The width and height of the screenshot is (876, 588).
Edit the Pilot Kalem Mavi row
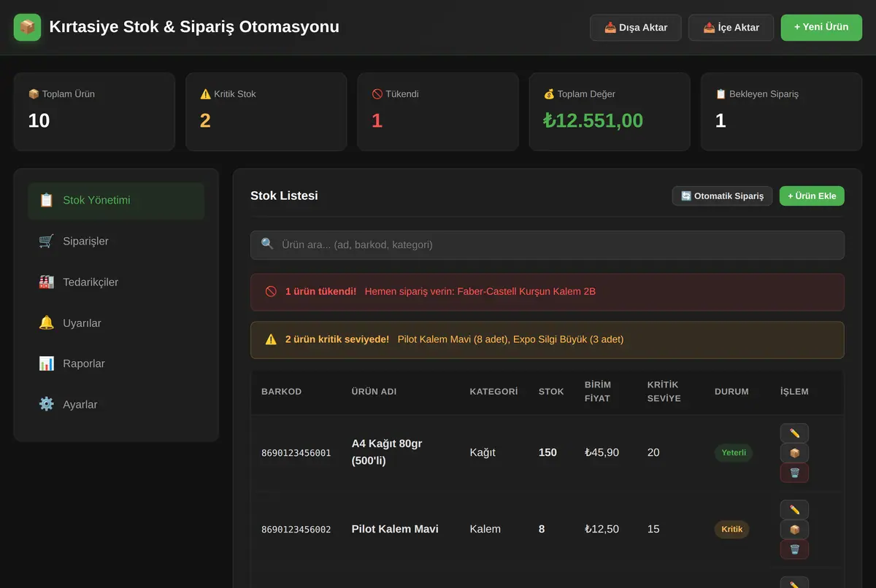(794, 510)
